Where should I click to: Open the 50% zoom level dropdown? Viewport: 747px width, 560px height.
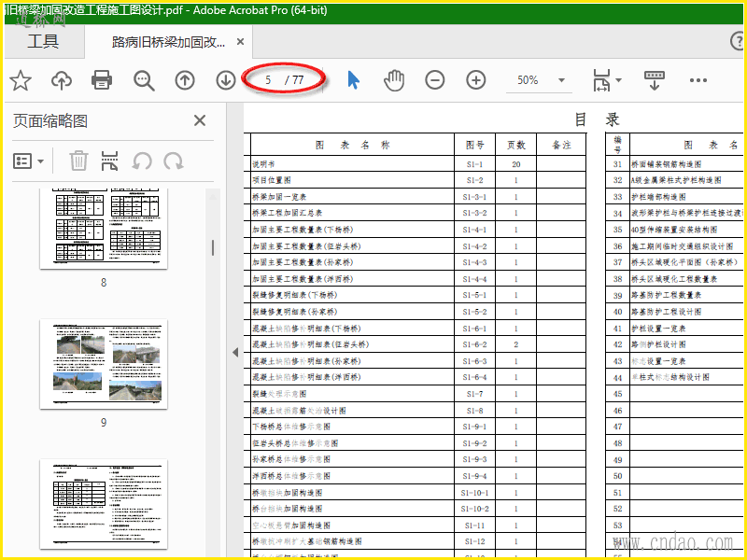(561, 80)
